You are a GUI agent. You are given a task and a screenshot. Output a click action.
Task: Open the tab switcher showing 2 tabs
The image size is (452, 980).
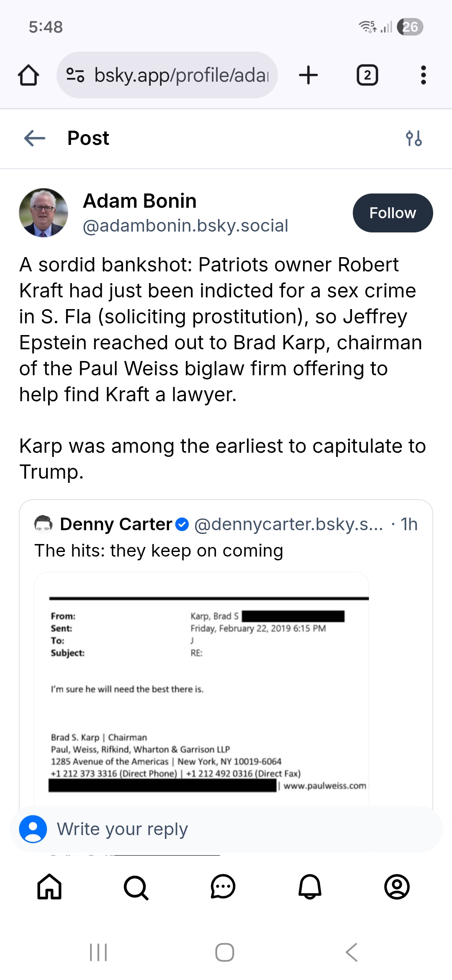coord(367,75)
